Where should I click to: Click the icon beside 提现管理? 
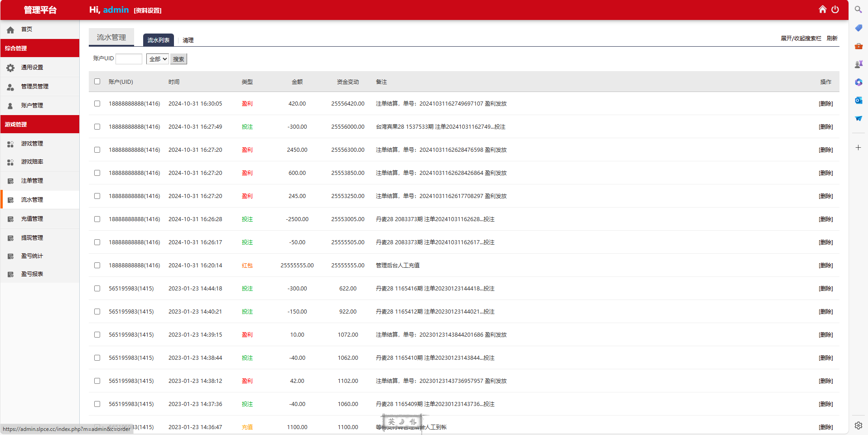pos(10,238)
